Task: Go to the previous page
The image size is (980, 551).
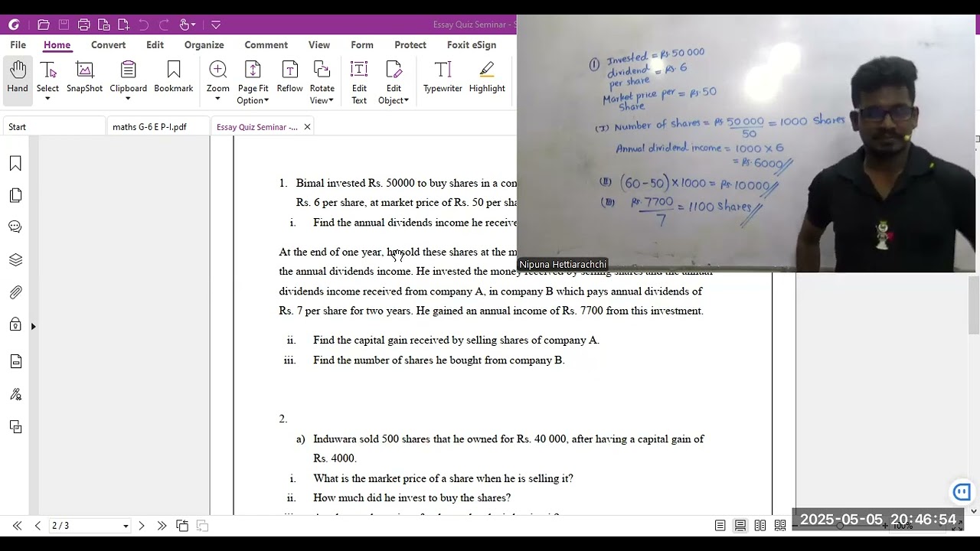Action: pyautogui.click(x=38, y=526)
